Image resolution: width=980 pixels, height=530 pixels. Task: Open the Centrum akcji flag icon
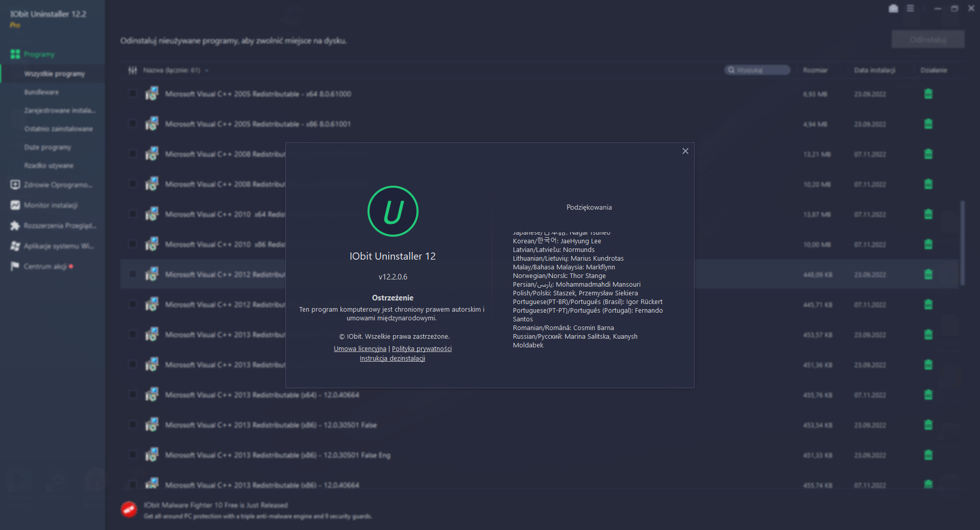point(15,266)
